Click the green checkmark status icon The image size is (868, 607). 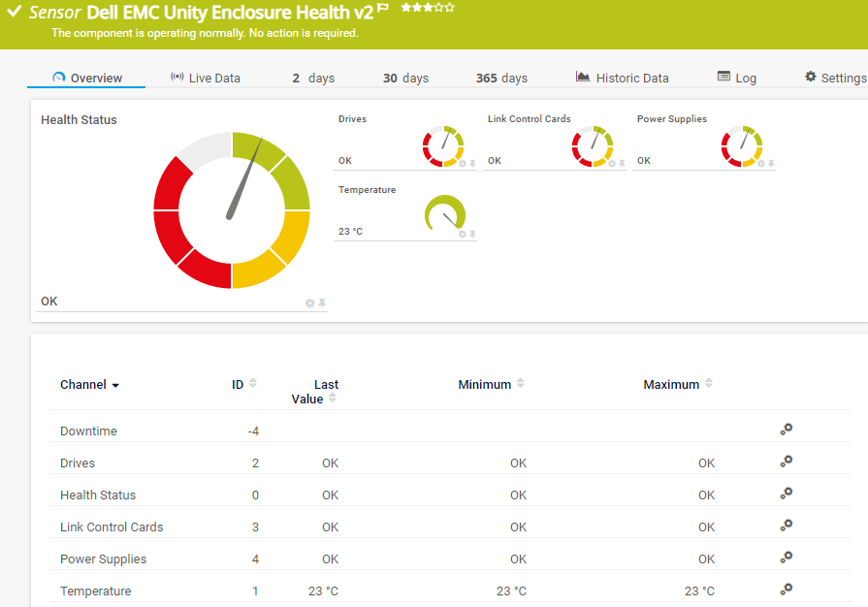coord(13,13)
